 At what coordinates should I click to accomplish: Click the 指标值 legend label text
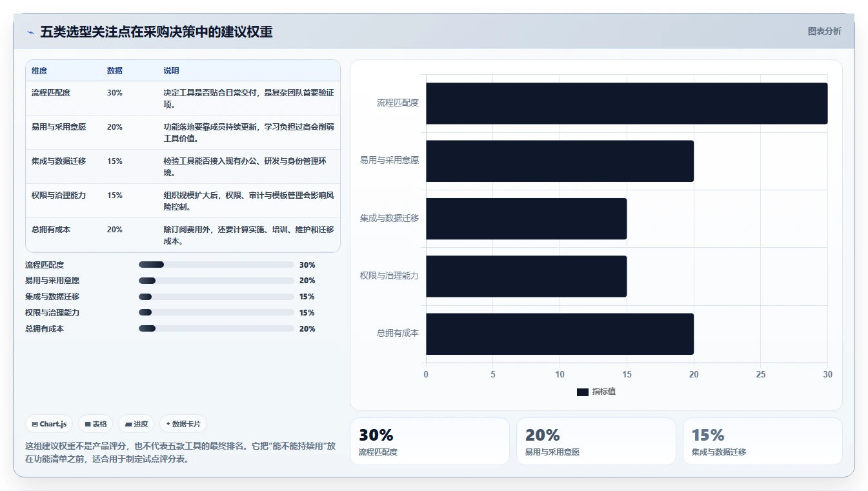tap(604, 392)
